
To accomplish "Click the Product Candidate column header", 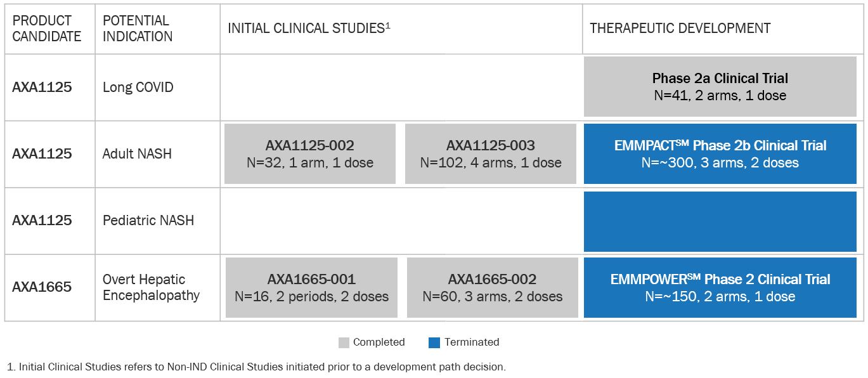I will pos(47,29).
